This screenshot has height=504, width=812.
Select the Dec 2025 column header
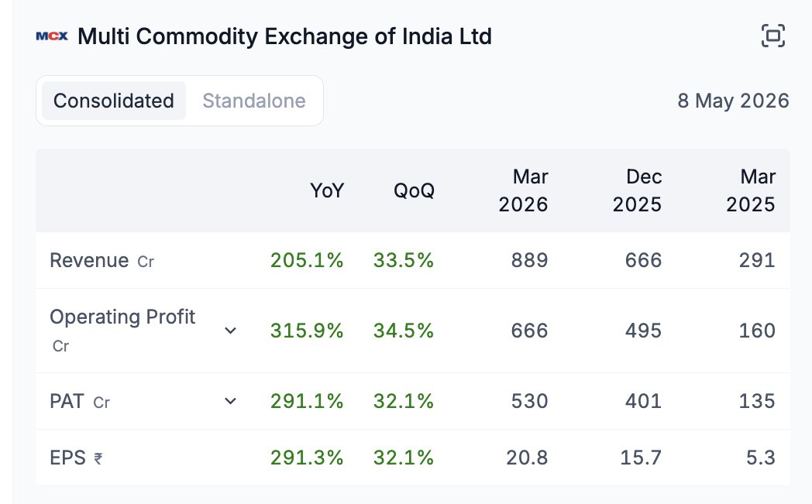pyautogui.click(x=637, y=190)
